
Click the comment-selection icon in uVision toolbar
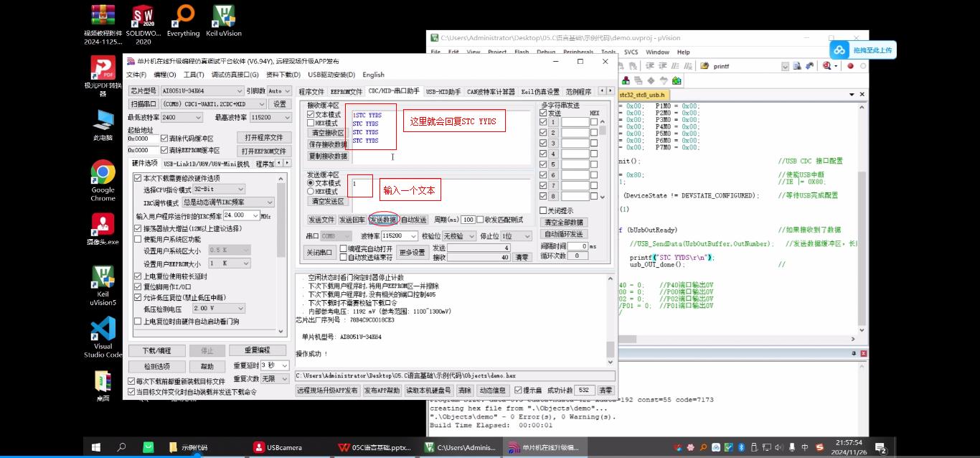click(x=675, y=66)
